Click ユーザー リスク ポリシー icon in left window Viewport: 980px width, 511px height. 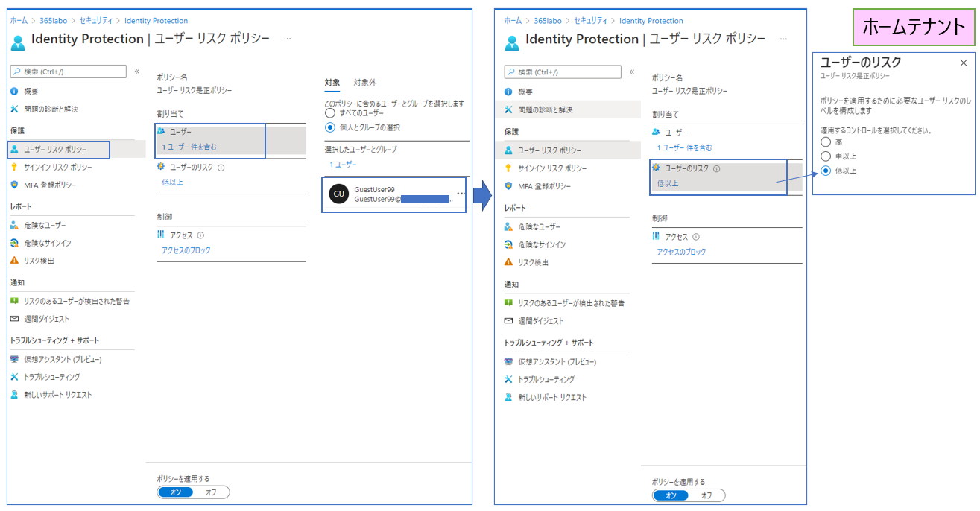click(15, 150)
